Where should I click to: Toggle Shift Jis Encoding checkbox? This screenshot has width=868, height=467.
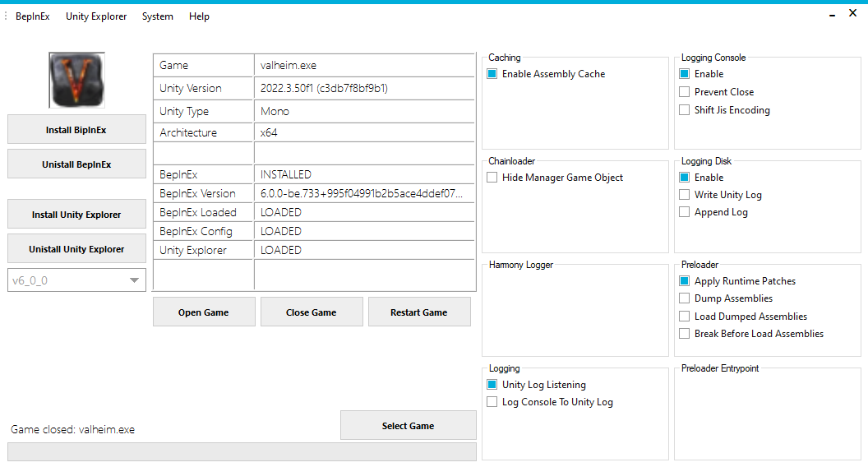pyautogui.click(x=685, y=109)
